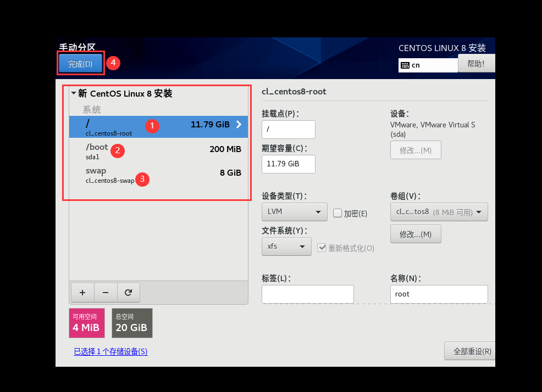
Task: Click the 名称(N) name field containing root
Action: click(x=439, y=294)
